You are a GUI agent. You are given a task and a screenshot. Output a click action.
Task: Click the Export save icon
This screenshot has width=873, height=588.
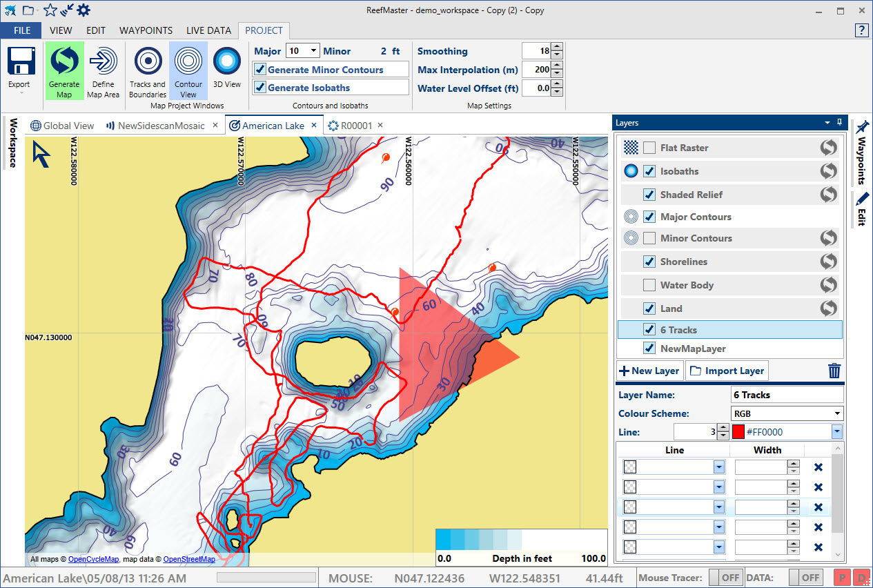[x=21, y=62]
